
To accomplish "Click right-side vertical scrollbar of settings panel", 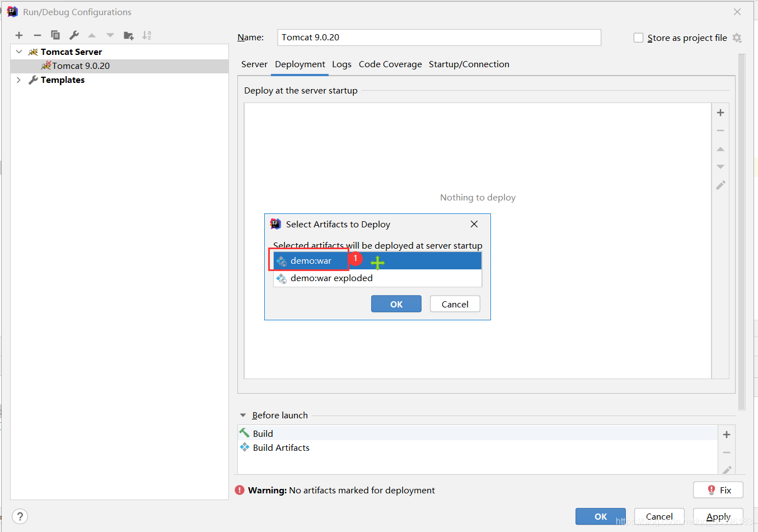I will pos(742,232).
